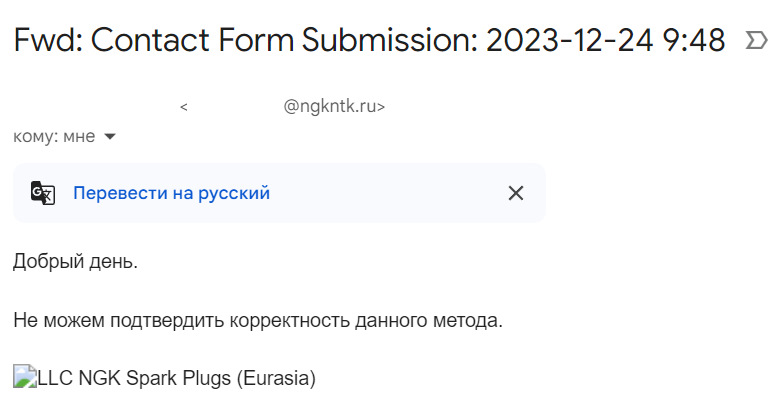The image size is (779, 415).
Task: Expand recipient details arrow after "мне"
Action: tap(110, 136)
